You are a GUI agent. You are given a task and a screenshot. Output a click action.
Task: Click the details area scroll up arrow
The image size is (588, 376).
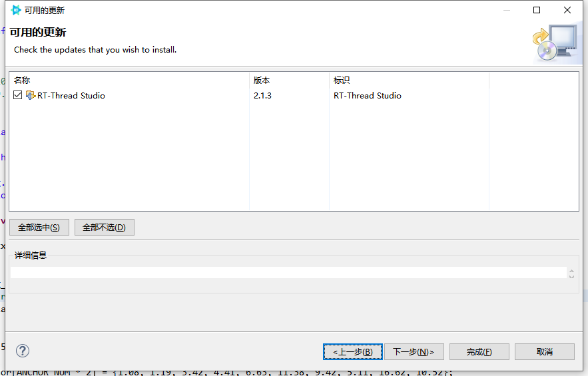click(571, 271)
